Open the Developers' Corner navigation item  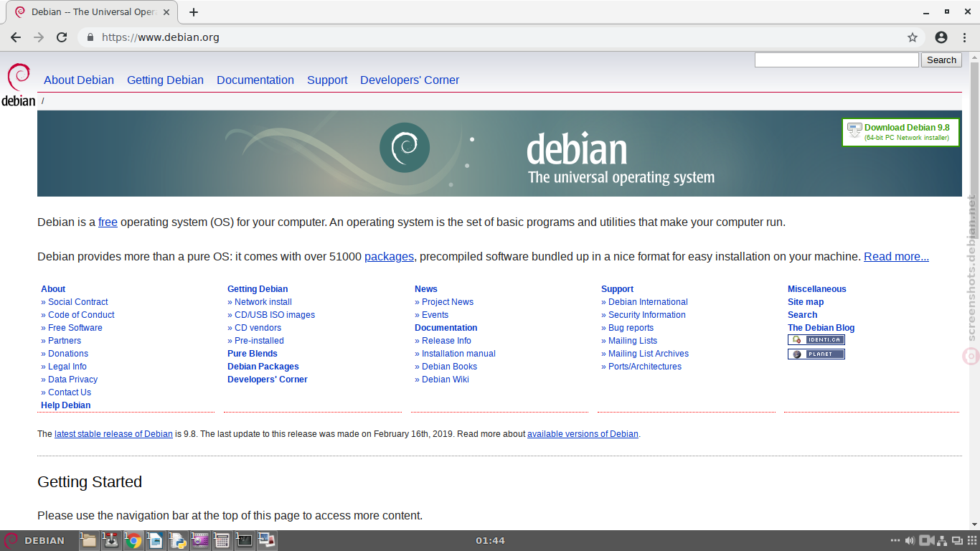(410, 80)
